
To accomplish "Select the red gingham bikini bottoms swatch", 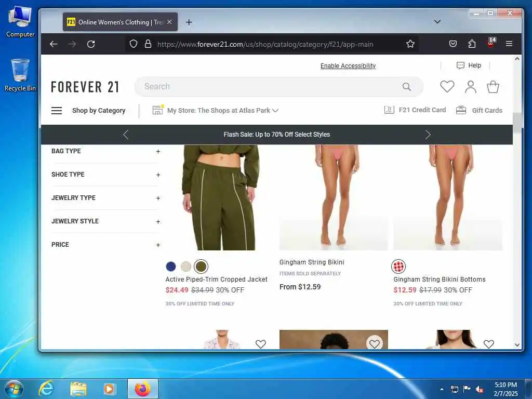I will pos(398,267).
